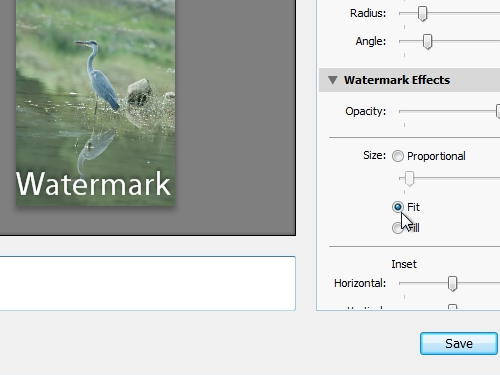Click the Angle label
This screenshot has width=500, height=375.
[x=371, y=41]
